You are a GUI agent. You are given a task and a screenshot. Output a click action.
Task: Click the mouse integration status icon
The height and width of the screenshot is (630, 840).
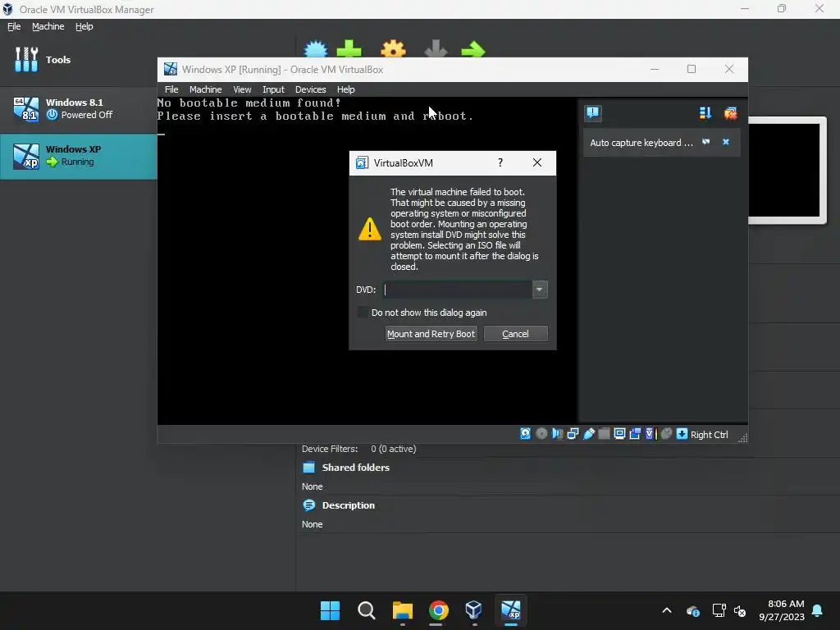[666, 434]
